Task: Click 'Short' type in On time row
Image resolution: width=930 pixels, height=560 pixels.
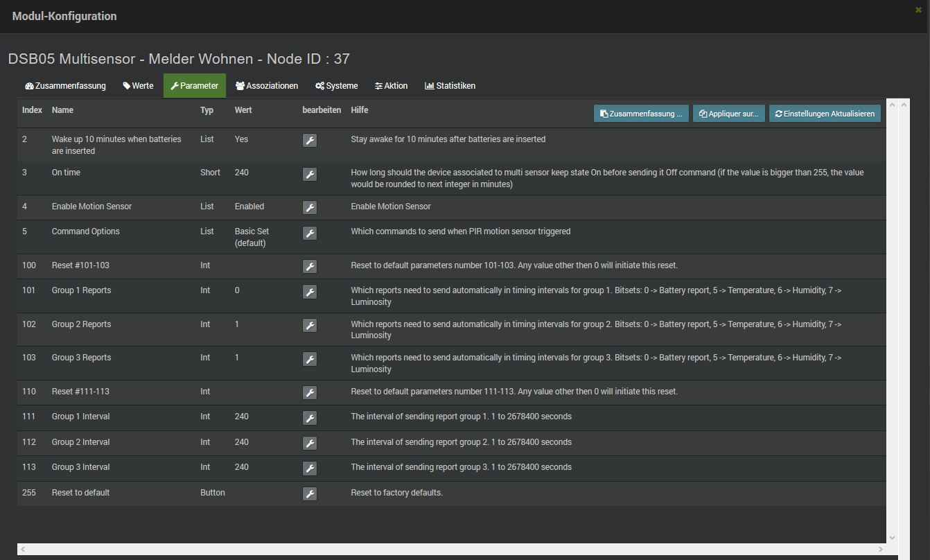Action: tap(211, 173)
